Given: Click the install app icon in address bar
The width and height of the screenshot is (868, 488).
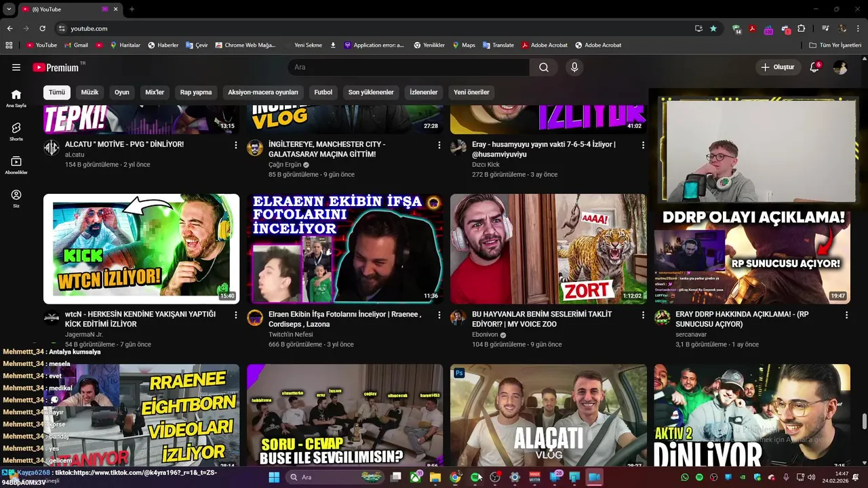Looking at the screenshot, I should point(698,28).
